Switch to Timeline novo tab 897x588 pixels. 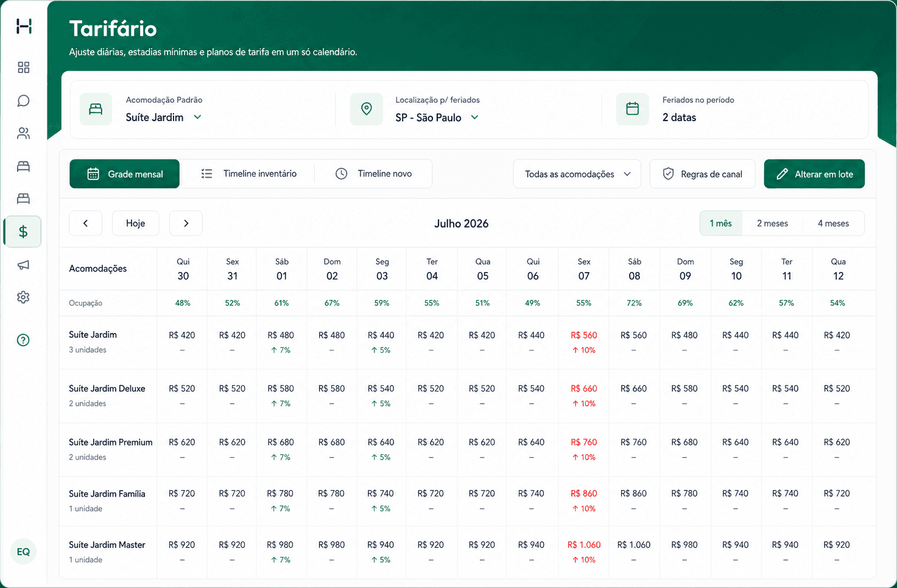(373, 174)
